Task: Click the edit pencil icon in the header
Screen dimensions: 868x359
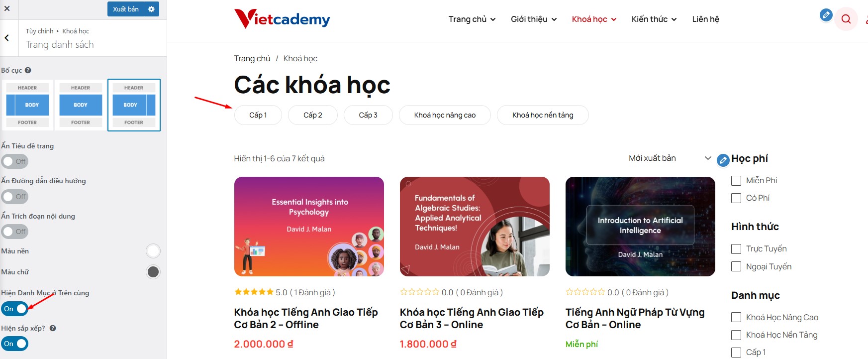Action: coord(826,15)
